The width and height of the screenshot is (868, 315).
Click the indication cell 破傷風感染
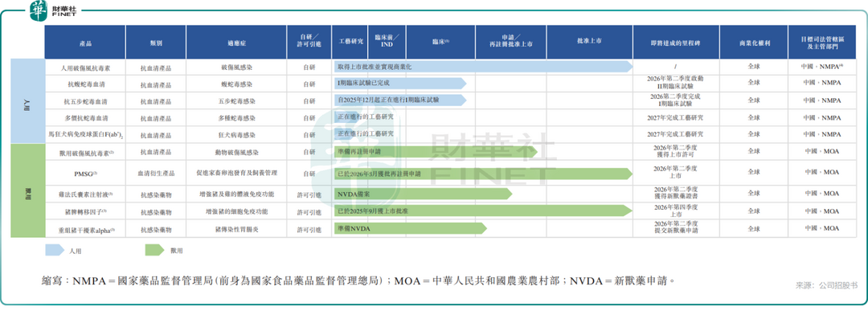(x=236, y=67)
